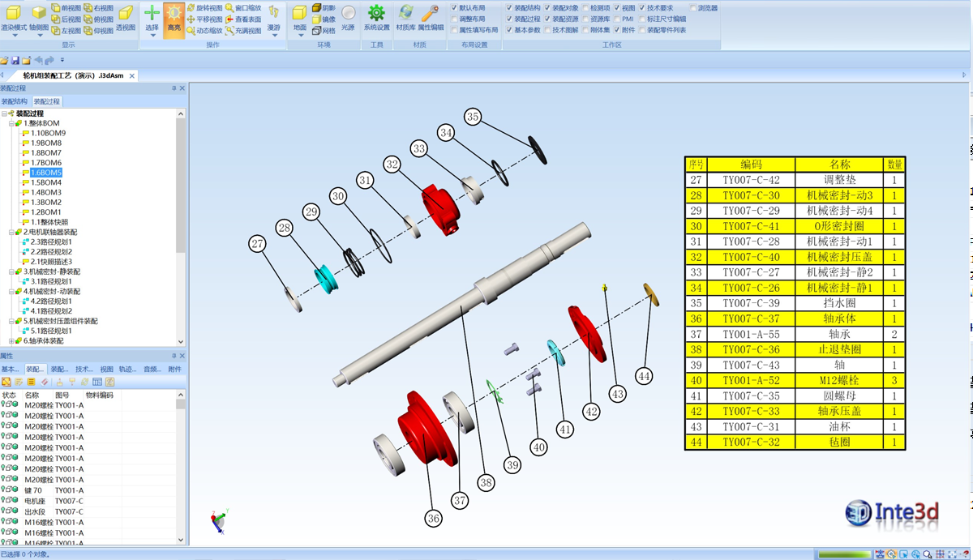Uncheck the 技术要求 checkbox
Viewport: 973px width, 560px height.
[x=642, y=8]
